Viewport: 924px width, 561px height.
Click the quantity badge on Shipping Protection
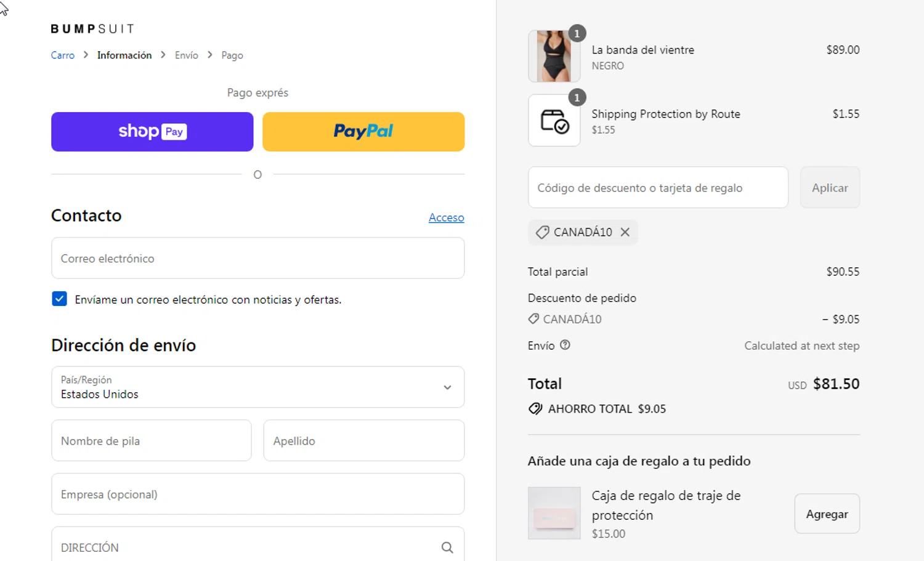point(577,97)
